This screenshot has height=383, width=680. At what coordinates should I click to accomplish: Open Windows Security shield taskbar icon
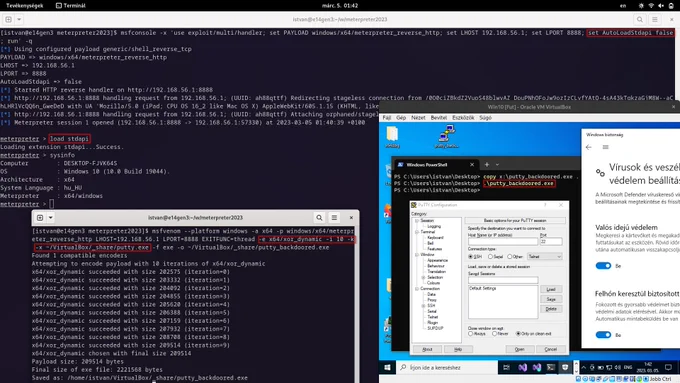point(565,368)
